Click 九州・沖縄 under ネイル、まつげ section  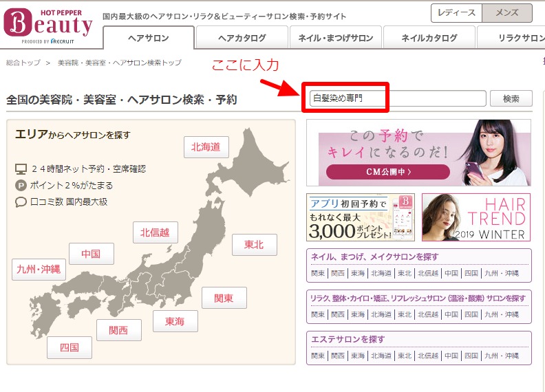pos(502,273)
